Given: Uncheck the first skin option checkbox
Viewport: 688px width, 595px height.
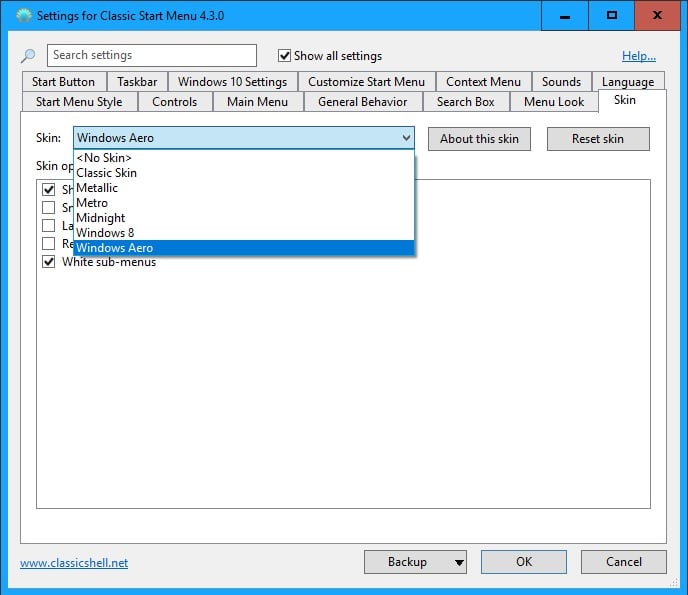Looking at the screenshot, I should click(x=48, y=190).
